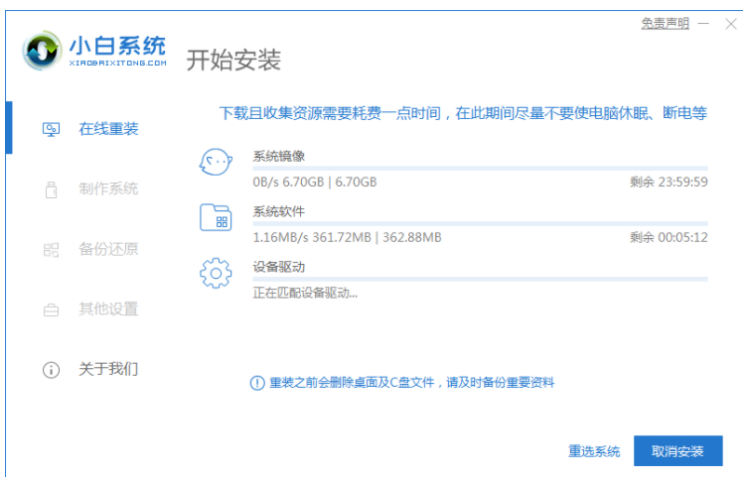Click the info icon beside reinstall warning
The width and height of the screenshot is (755, 489).
click(x=256, y=382)
